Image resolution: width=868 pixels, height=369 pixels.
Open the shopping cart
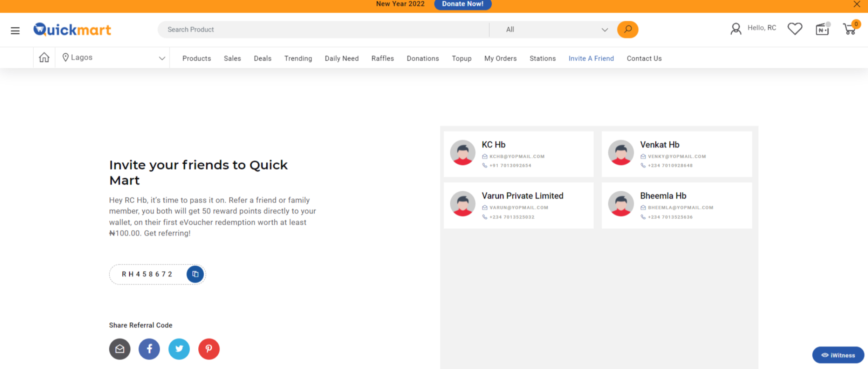[850, 29]
